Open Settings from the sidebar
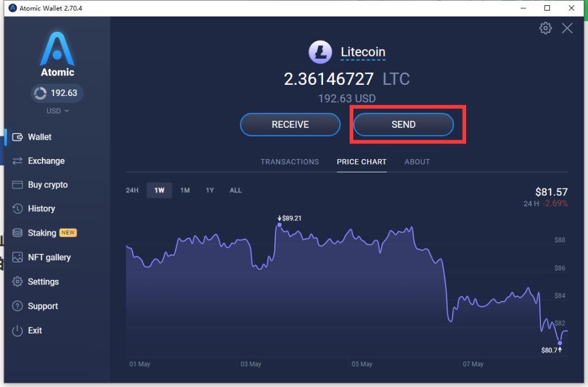The image size is (588, 387). (42, 282)
